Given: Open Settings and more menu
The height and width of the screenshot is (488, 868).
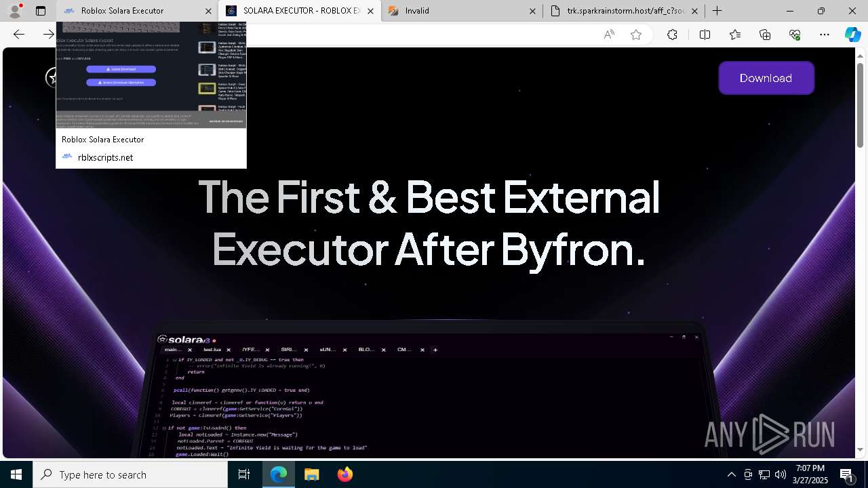Looking at the screenshot, I should click(825, 35).
